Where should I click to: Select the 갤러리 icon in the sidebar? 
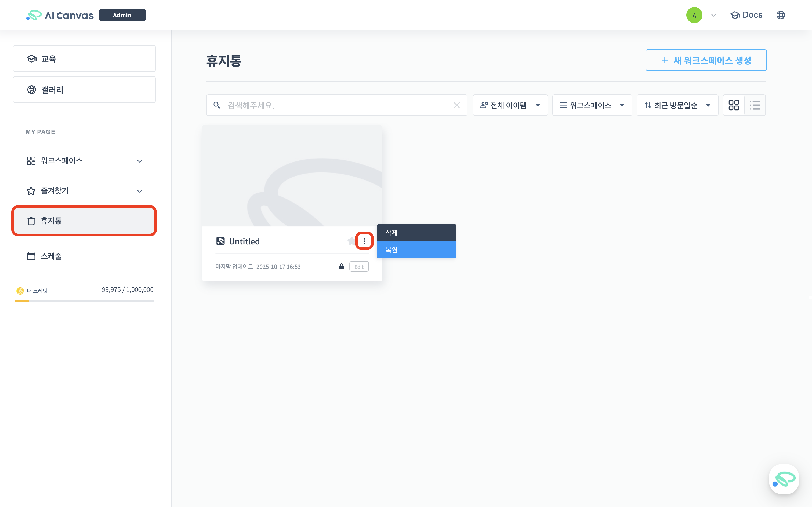click(31, 90)
